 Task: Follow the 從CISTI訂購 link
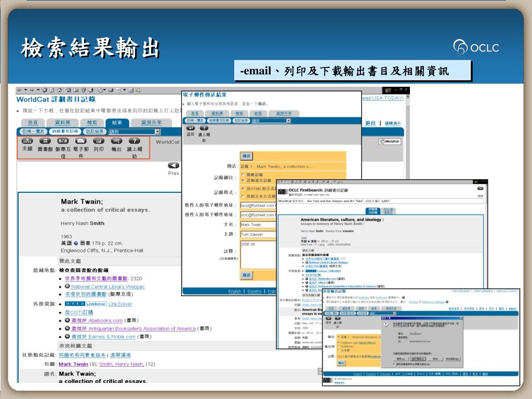pyautogui.click(x=79, y=312)
